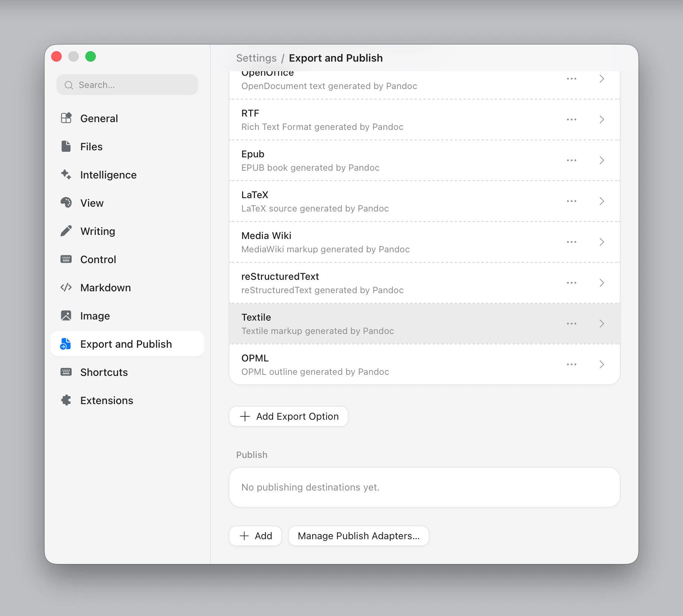Click the Files document icon
Image resolution: width=683 pixels, height=616 pixels.
pos(66,147)
